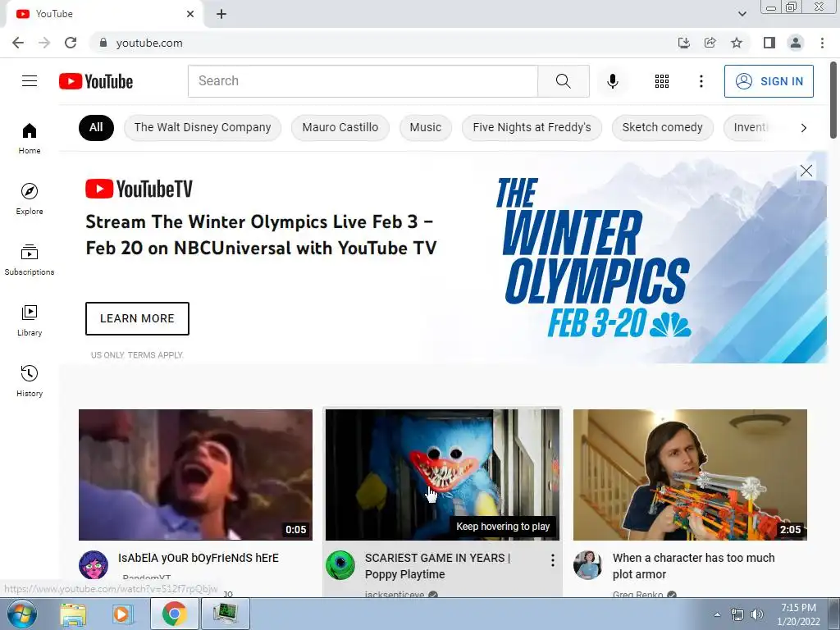Open the Chrome profile avatar
This screenshot has height=630, width=840.
pyautogui.click(x=796, y=43)
